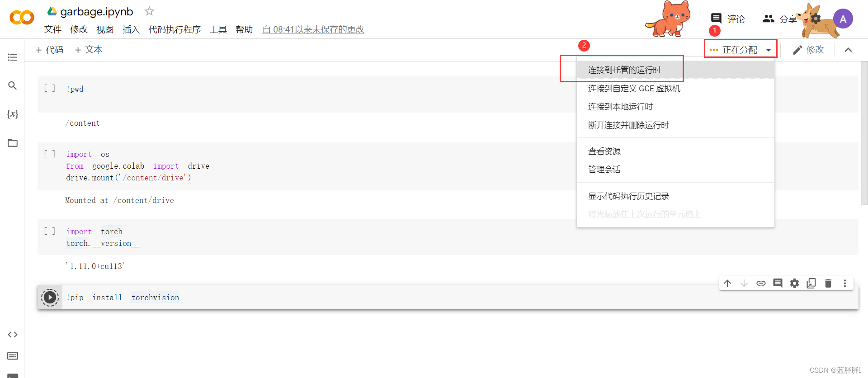
Task: Open code snippets panel
Action: coord(13,335)
